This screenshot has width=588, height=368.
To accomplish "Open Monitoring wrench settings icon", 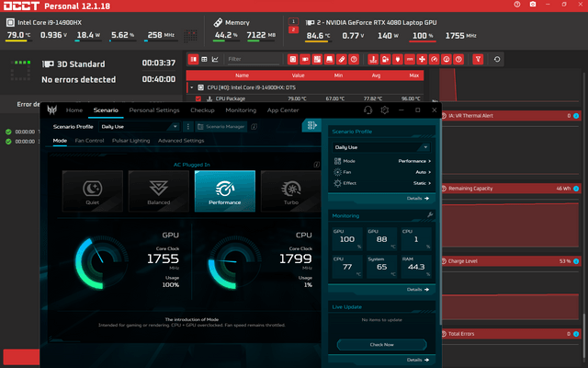I will tap(430, 214).
